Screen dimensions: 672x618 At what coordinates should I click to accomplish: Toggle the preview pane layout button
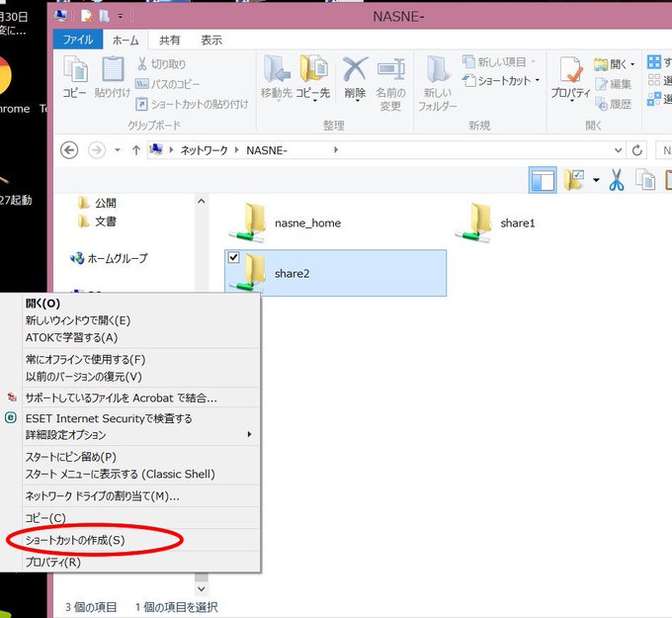pyautogui.click(x=543, y=180)
